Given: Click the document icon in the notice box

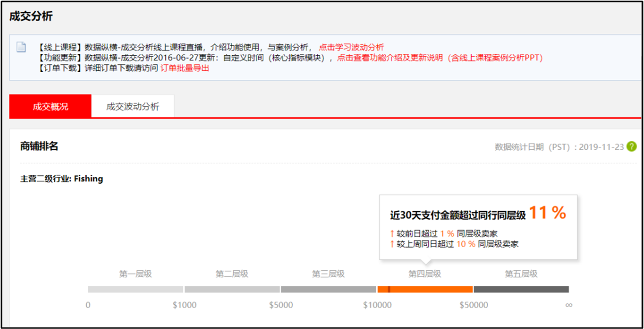Looking at the screenshot, I should 21,47.
